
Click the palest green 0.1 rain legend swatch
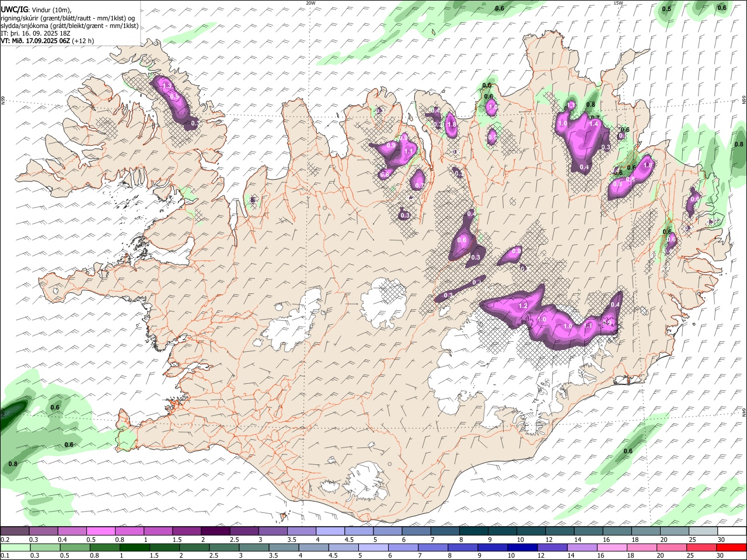pyautogui.click(x=15, y=547)
